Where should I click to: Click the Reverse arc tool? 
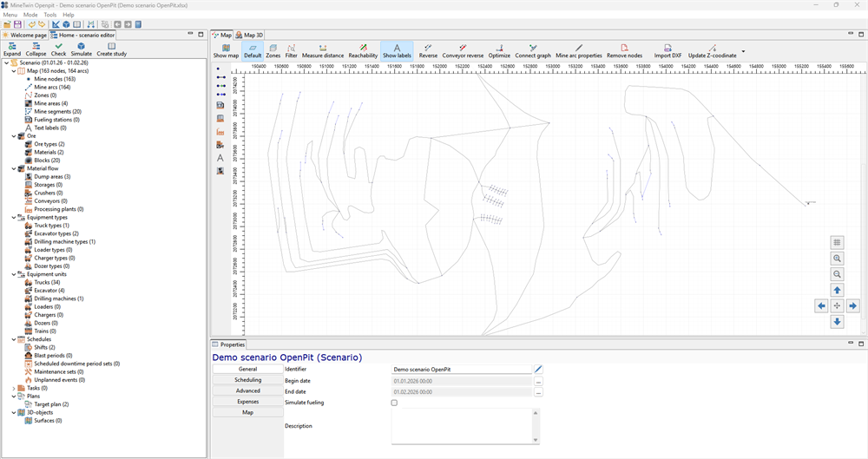[428, 51]
